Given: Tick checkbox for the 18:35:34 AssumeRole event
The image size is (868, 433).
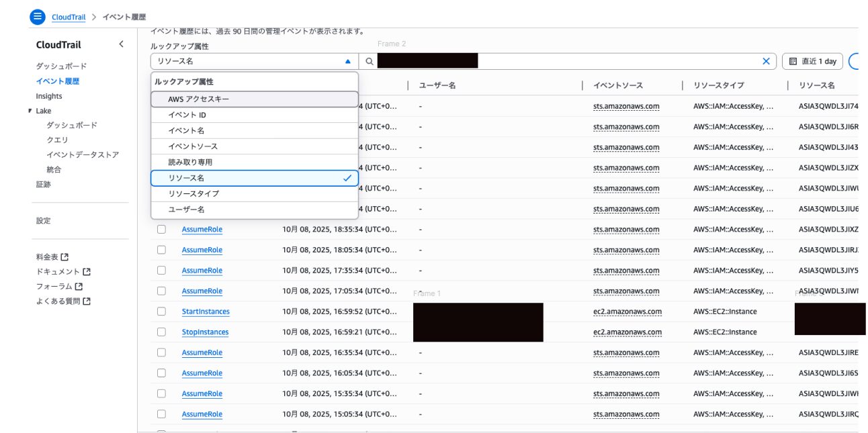Looking at the screenshot, I should [161, 230].
